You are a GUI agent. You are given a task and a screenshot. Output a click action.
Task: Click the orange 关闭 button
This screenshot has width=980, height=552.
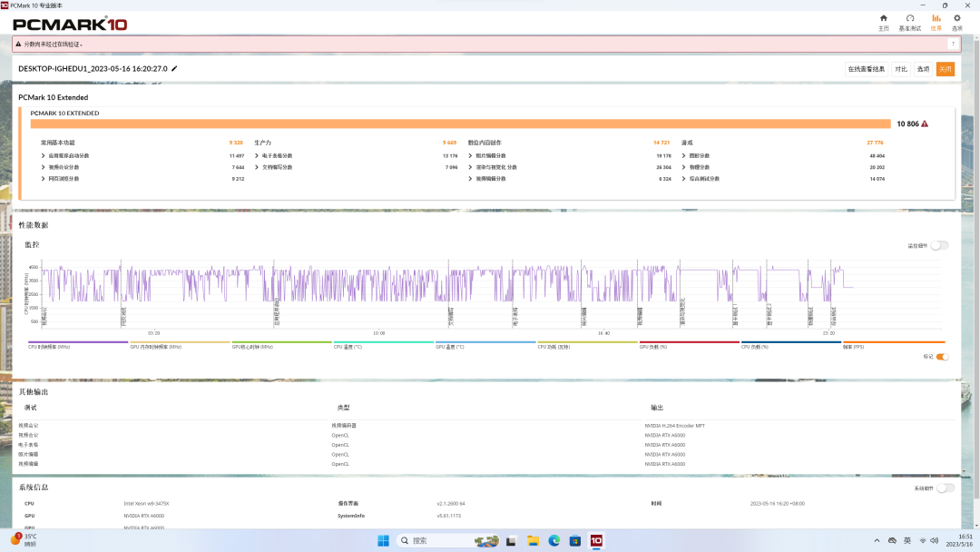(x=945, y=69)
